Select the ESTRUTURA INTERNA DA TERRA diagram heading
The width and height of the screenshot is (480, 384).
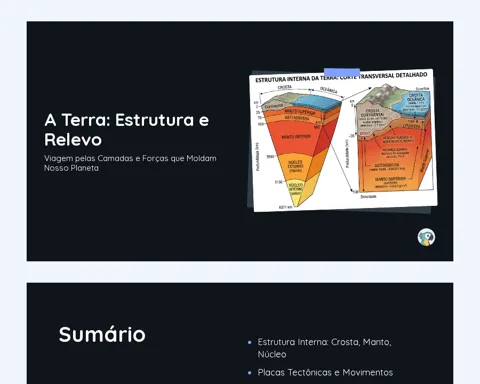coord(341,77)
